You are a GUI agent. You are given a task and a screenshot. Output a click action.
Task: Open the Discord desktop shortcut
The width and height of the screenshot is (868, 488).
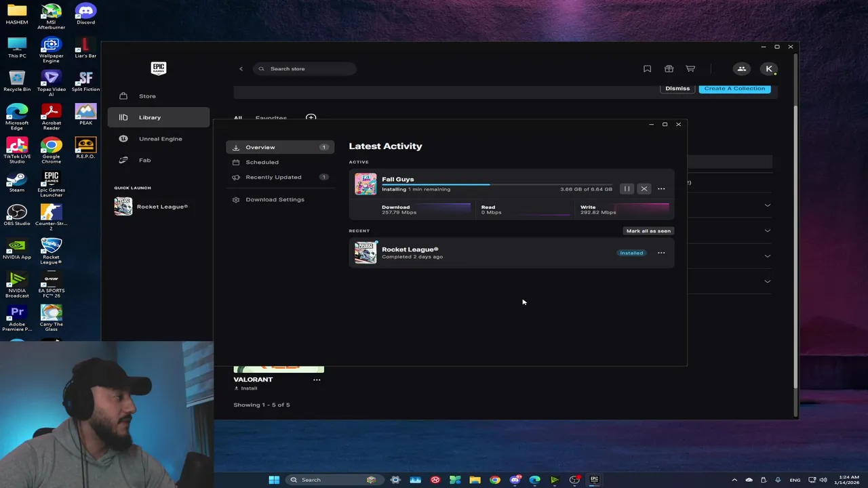coord(85,14)
